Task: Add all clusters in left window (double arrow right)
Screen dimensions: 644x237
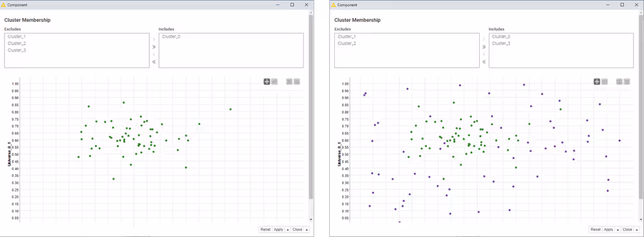Action: click(154, 47)
